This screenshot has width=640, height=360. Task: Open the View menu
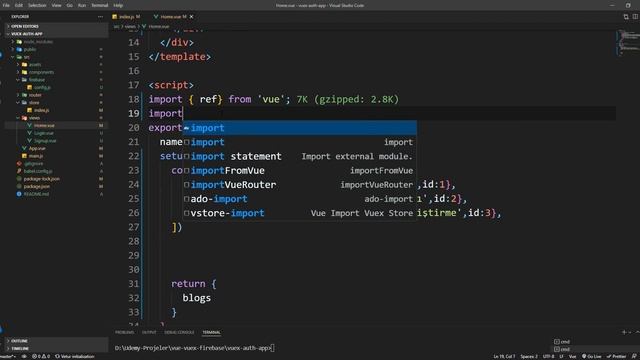click(56, 5)
